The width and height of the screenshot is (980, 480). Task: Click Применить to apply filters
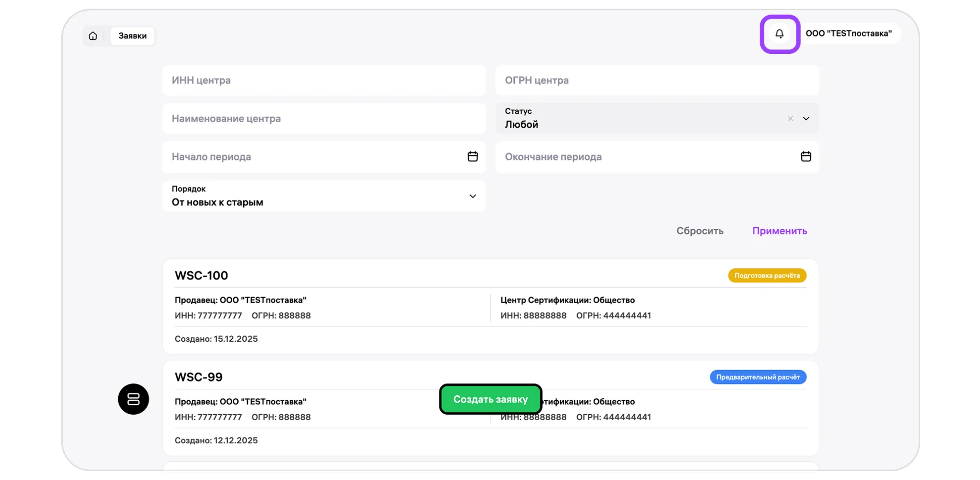click(x=779, y=231)
